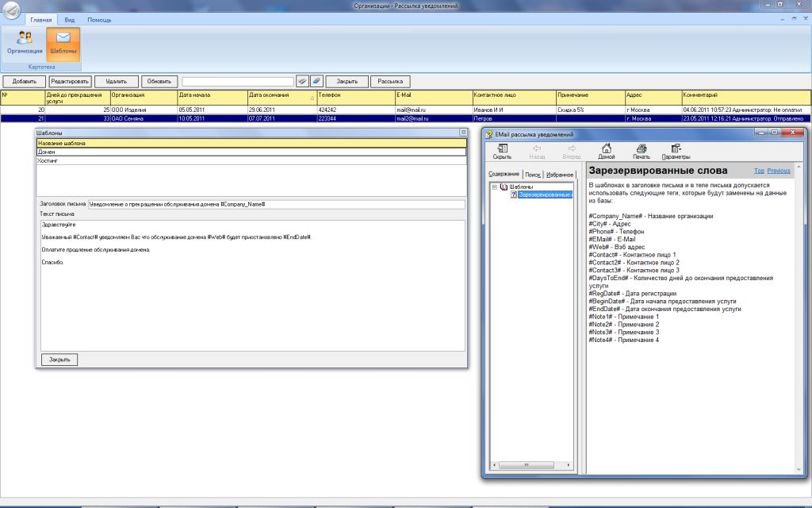Image resolution: width=812 pixels, height=508 pixels.
Task: Open the Шаблоны templates ribbon icon
Action: pyautogui.click(x=63, y=44)
